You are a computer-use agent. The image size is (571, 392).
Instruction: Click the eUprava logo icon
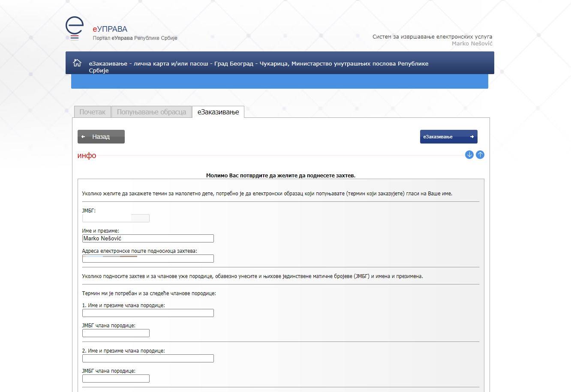point(74,28)
